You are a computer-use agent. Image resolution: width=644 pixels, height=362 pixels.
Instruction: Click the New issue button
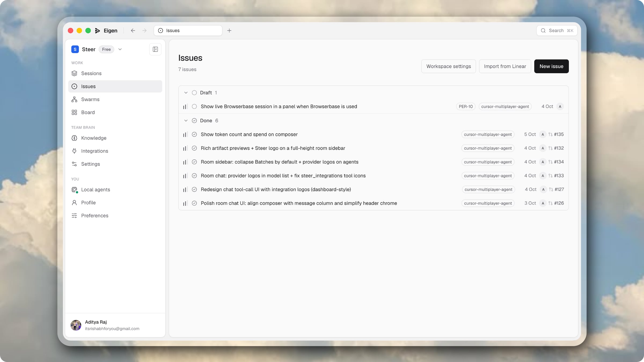click(551, 66)
